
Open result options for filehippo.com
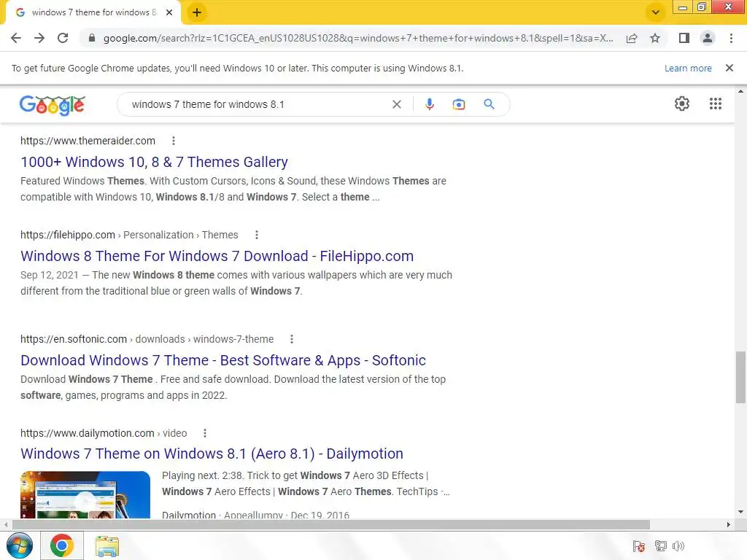point(257,235)
